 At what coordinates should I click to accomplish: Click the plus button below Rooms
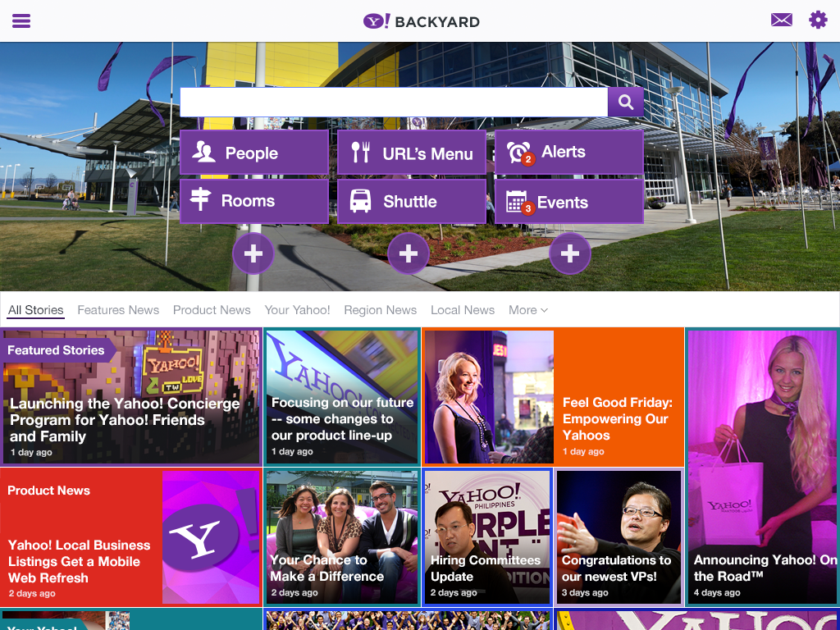(x=253, y=254)
